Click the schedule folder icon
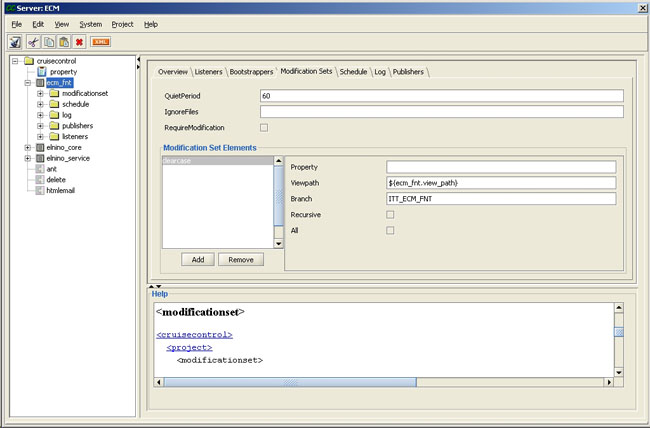Image resolution: width=650 pixels, height=428 pixels. pyautogui.click(x=54, y=104)
